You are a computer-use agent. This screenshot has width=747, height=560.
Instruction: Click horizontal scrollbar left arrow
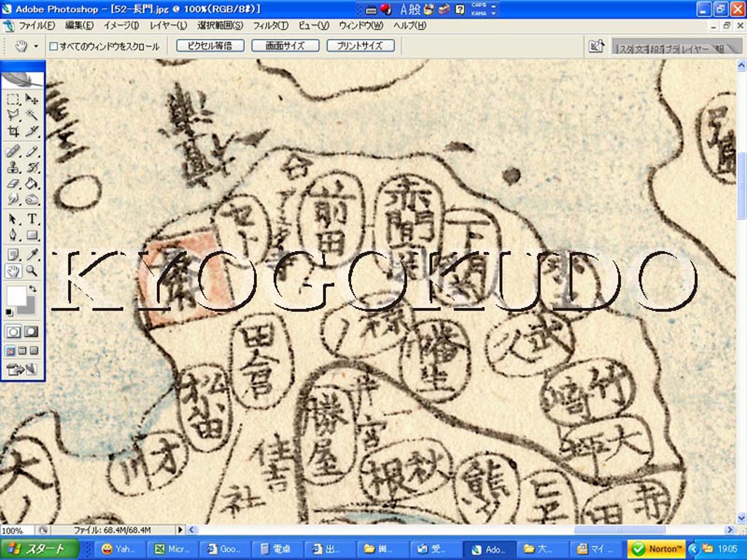pyautogui.click(x=192, y=529)
